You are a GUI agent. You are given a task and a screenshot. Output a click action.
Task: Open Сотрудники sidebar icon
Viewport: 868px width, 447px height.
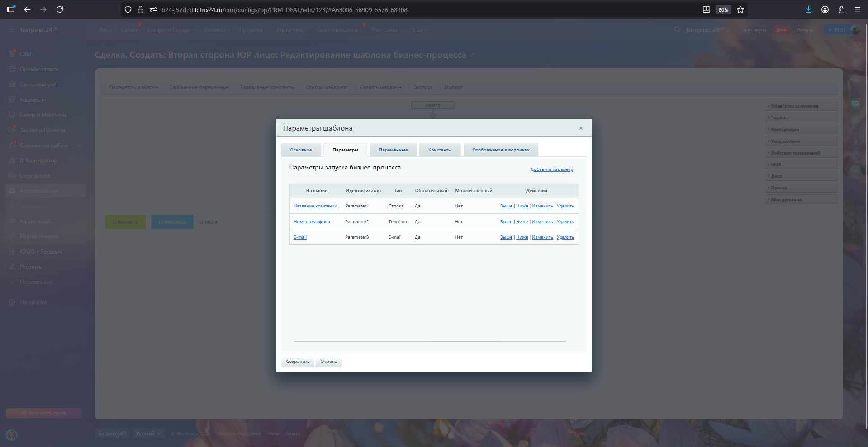click(x=12, y=175)
